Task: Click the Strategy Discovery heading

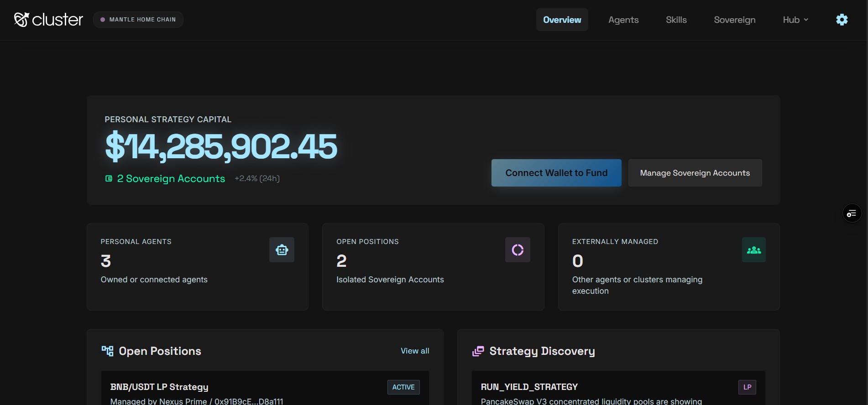Action: pyautogui.click(x=542, y=351)
